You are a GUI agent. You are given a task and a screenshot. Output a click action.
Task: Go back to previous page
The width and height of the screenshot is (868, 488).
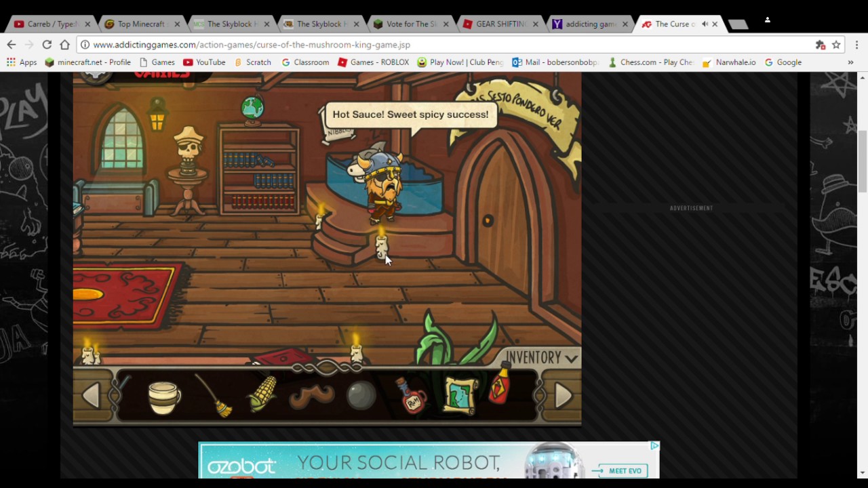pyautogui.click(x=12, y=45)
